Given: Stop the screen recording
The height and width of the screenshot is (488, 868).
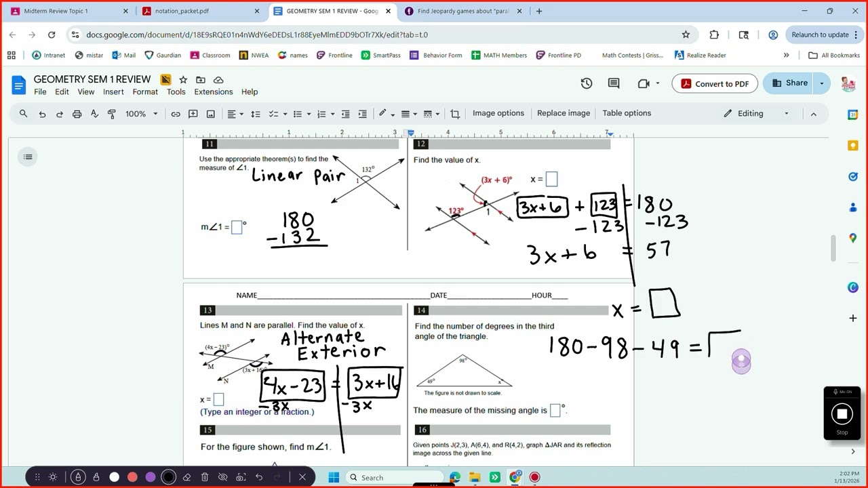Looking at the screenshot, I should click(842, 414).
